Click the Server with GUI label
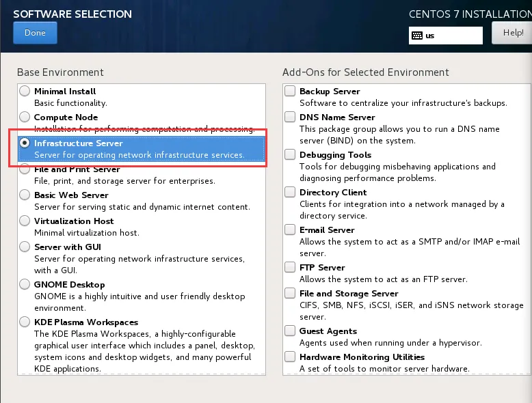Screen dimensions: 532x403 68,247
